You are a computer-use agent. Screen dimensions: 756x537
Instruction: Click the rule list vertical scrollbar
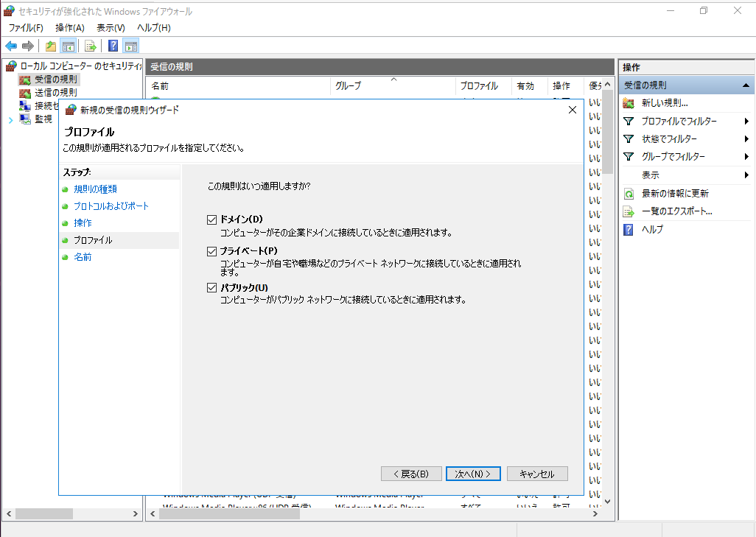pos(607,295)
